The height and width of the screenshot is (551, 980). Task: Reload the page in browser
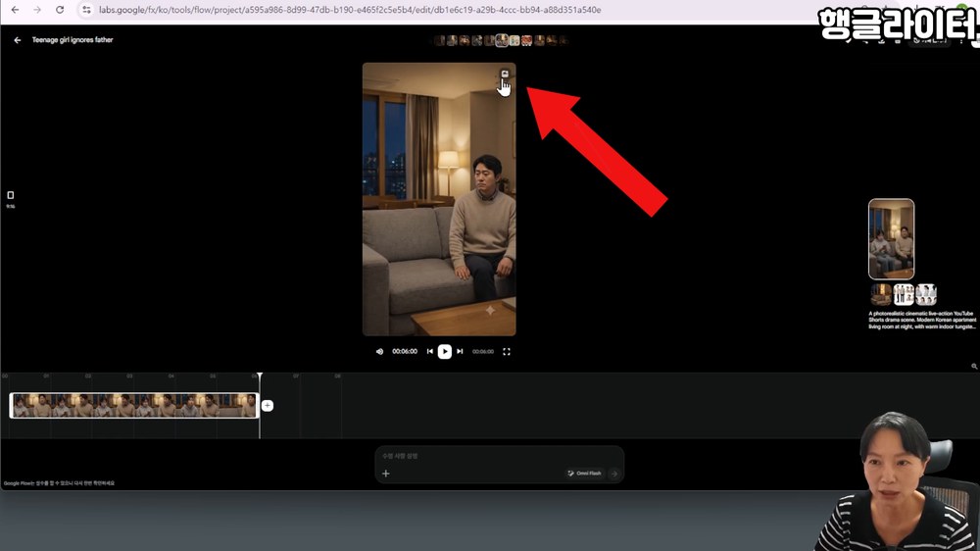(60, 10)
